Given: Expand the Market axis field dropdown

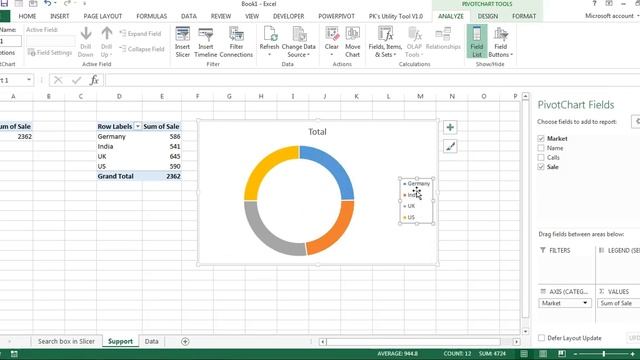Looking at the screenshot, I should pyautogui.click(x=585, y=303).
